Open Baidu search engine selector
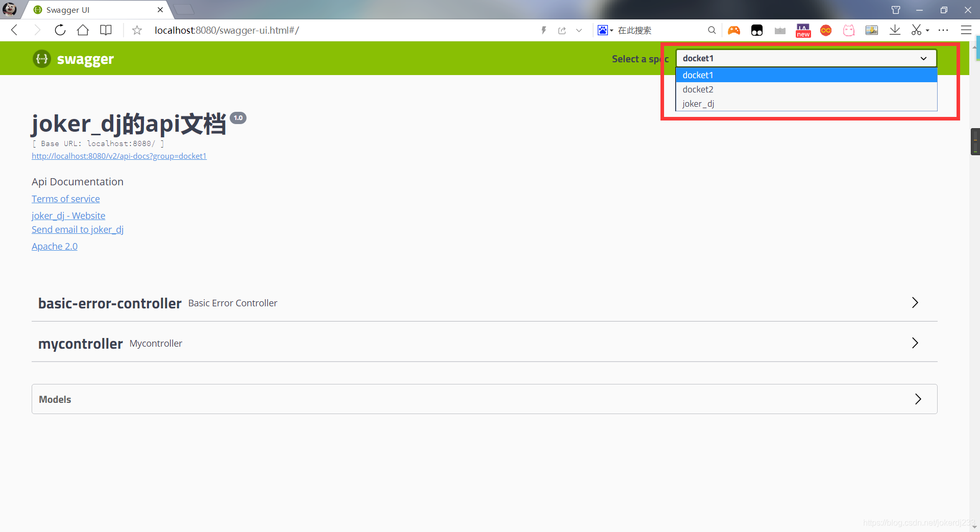The width and height of the screenshot is (980, 532). pyautogui.click(x=605, y=30)
